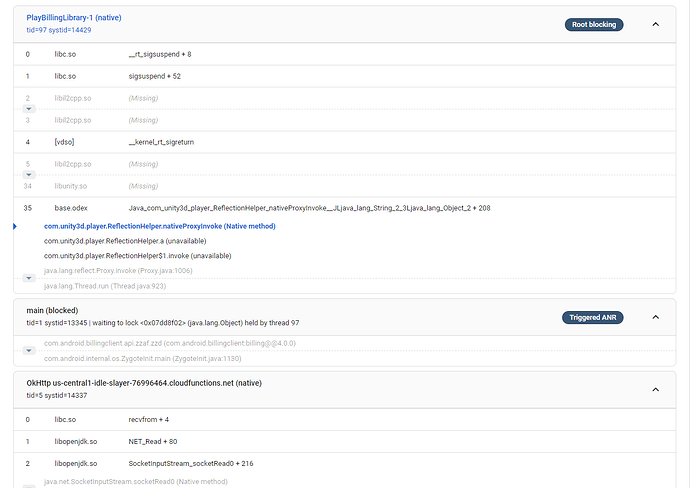Expand hidden frames above java.lang.Thread.run
Screen dimensions: 690x488
click(x=28, y=278)
